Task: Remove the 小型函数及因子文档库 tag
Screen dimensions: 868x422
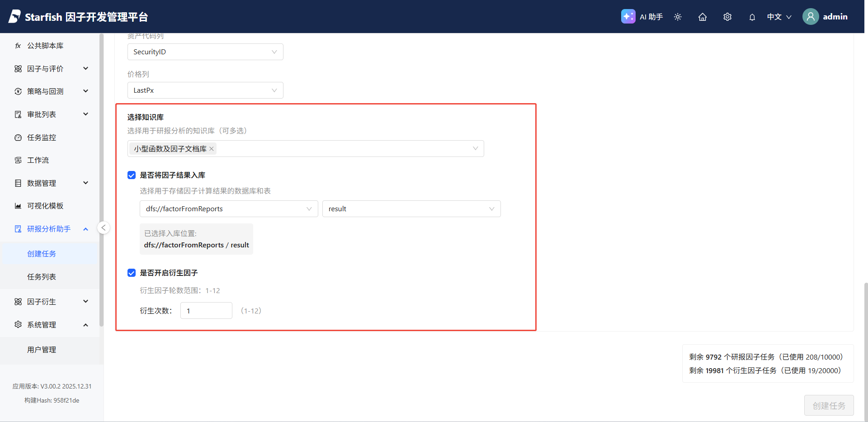Action: tap(212, 149)
